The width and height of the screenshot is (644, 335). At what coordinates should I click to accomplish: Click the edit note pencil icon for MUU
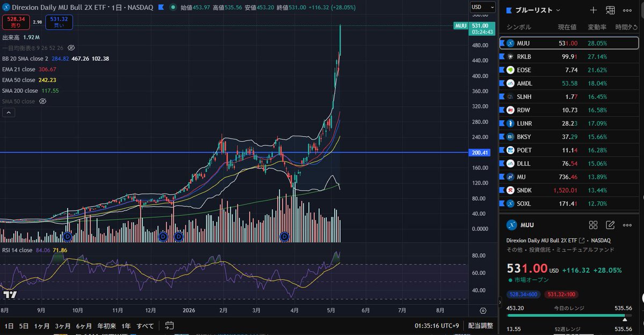click(610, 225)
